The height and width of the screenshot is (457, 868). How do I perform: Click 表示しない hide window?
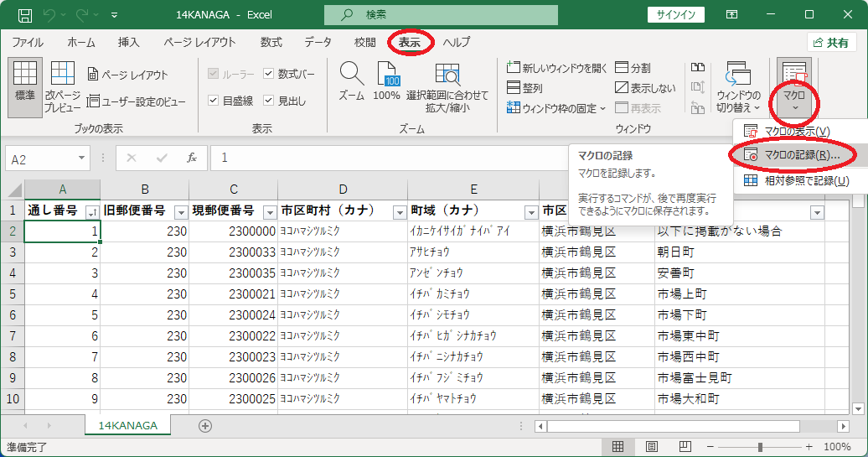click(x=645, y=87)
